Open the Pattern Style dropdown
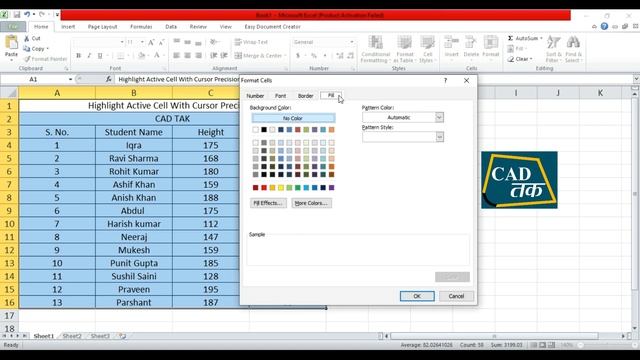The width and height of the screenshot is (640, 360). (439, 137)
